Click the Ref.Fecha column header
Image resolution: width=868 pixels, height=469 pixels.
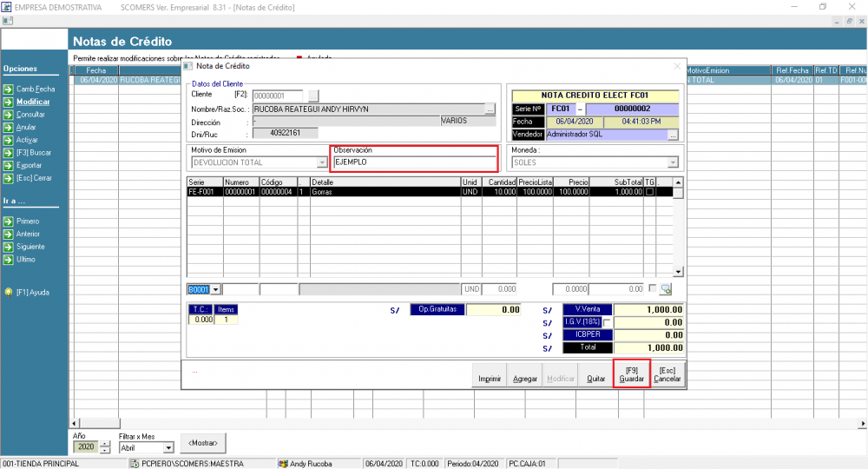[792, 70]
